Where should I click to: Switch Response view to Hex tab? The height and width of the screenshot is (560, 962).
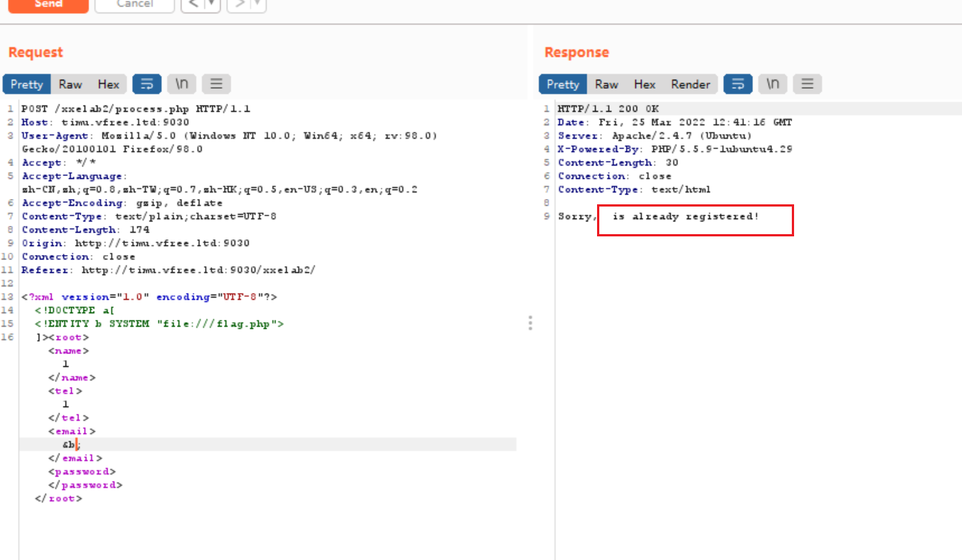(x=645, y=84)
